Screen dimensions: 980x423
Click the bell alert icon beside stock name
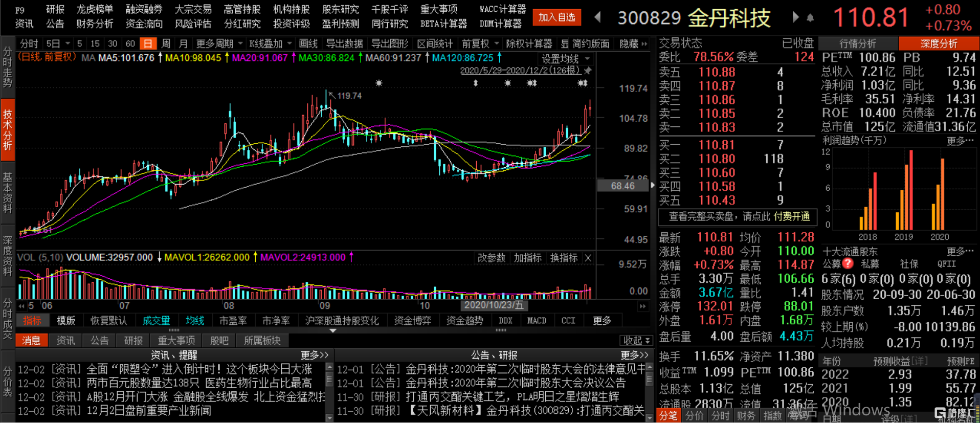810,18
